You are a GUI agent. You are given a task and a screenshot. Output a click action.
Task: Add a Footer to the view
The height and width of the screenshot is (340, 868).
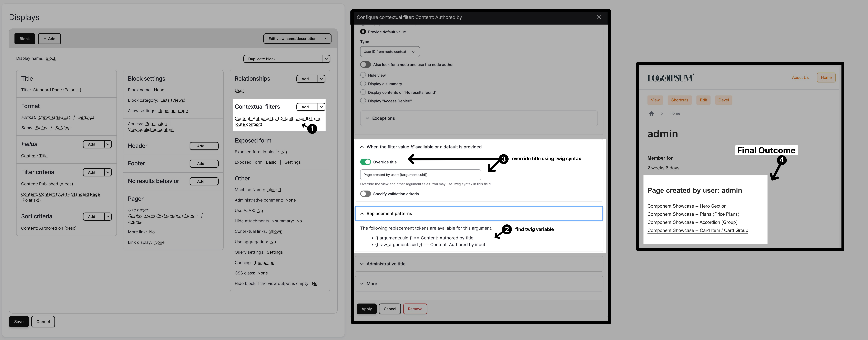tap(204, 164)
